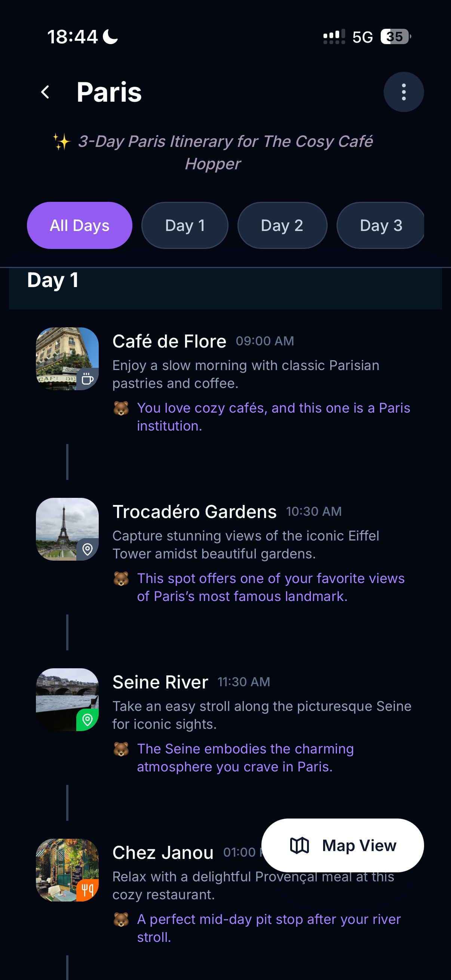The width and height of the screenshot is (451, 980).
Task: Tap the green pin badge on Seine River
Action: pos(88,720)
